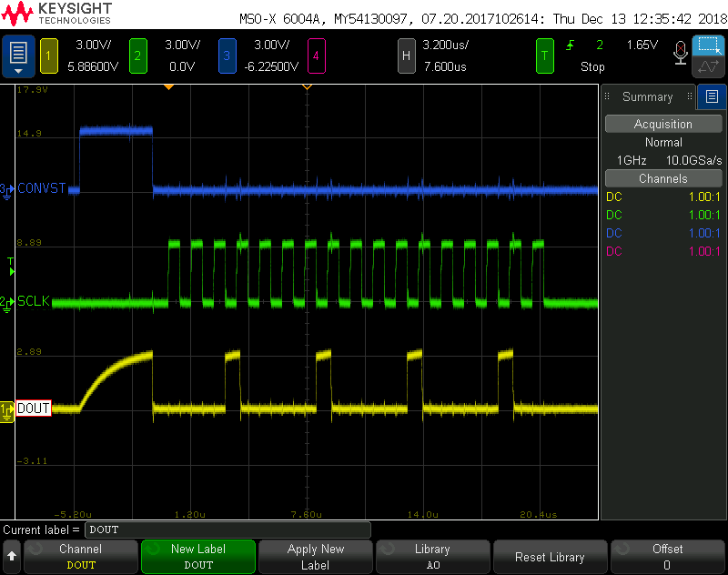728x575 pixels.
Task: Click the microphone voice control icon
Action: [680, 53]
